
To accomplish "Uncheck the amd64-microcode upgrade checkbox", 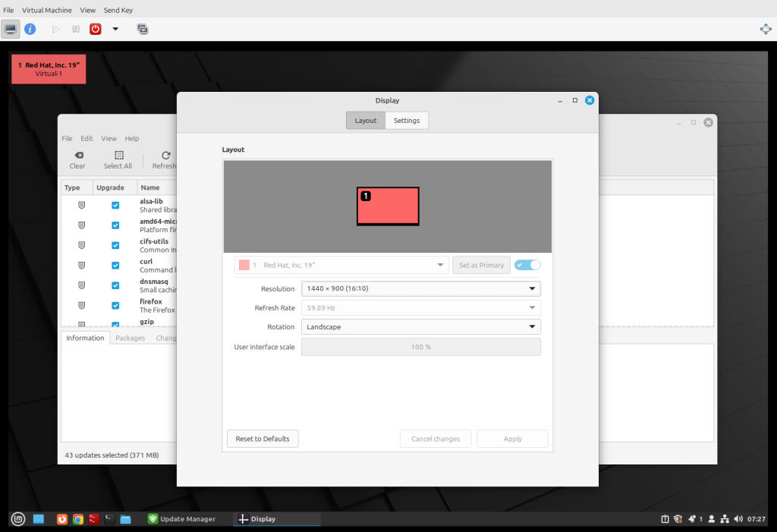I will (x=115, y=225).
